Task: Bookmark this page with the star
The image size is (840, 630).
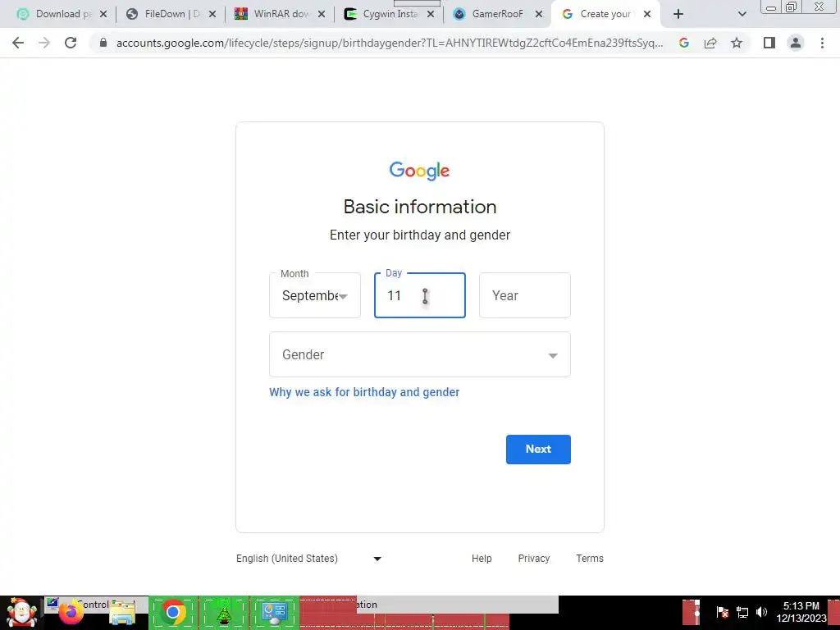Action: 737,43
